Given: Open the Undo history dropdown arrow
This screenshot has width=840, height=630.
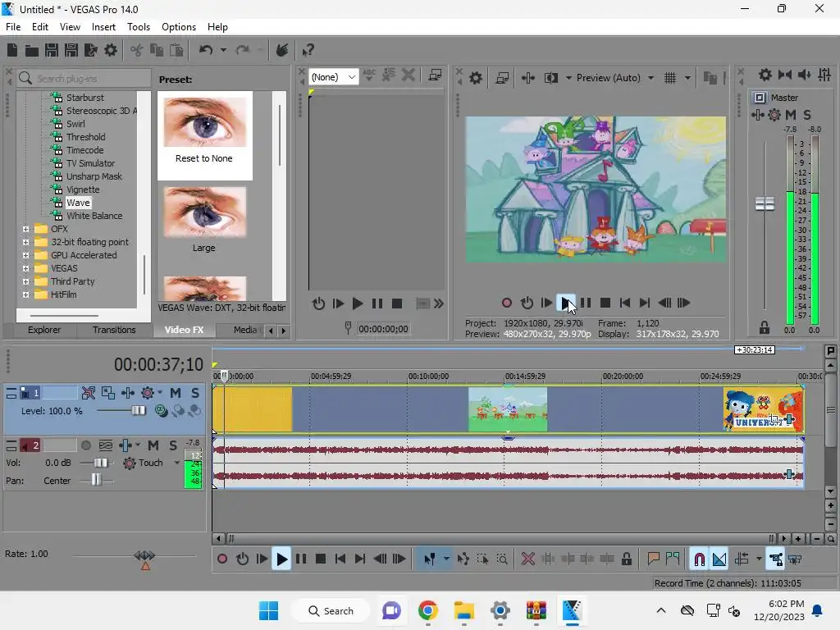Looking at the screenshot, I should point(223,50).
